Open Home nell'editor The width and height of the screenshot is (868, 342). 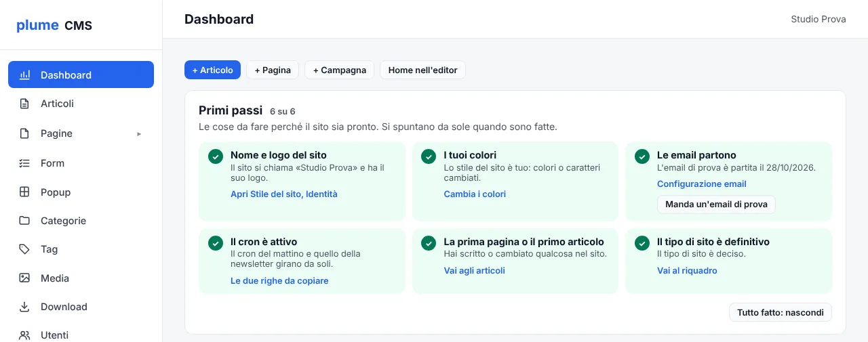tap(422, 70)
